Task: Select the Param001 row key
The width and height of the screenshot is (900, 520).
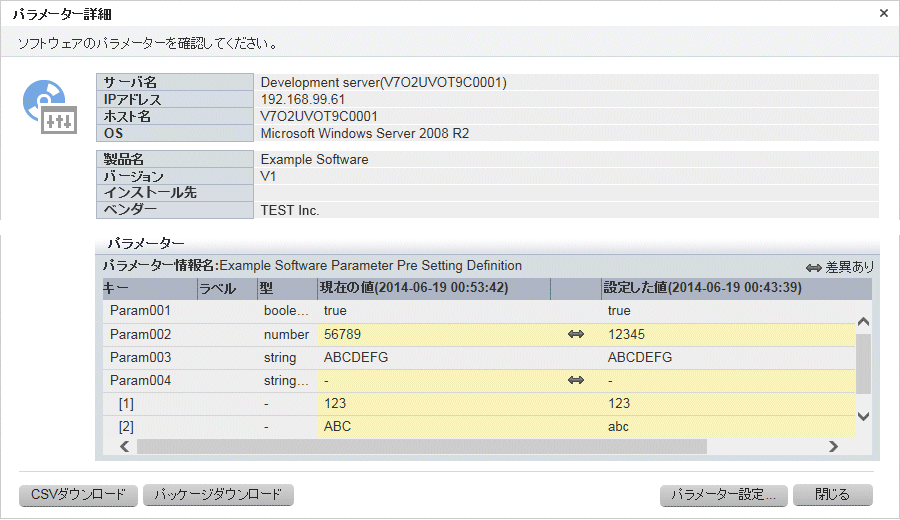Action: point(141,311)
